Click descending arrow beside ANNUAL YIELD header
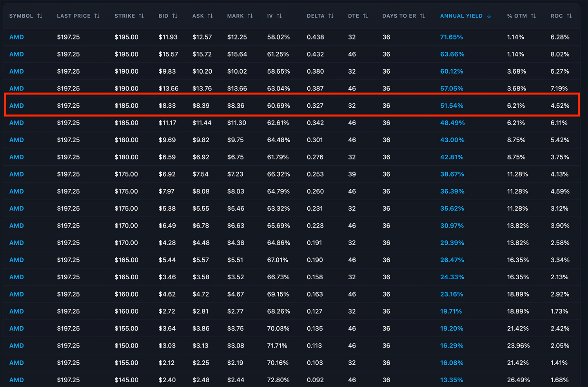 pos(489,16)
